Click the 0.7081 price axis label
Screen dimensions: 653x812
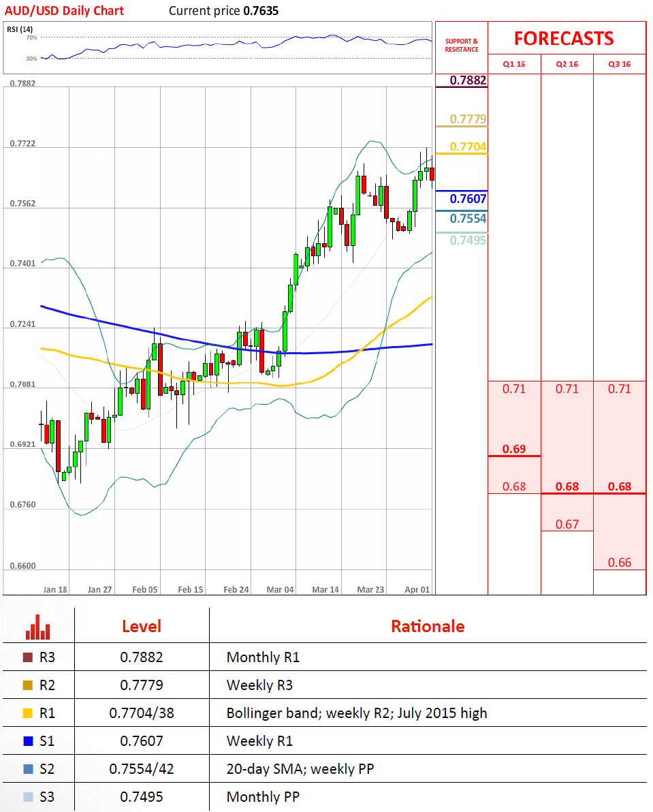click(22, 384)
